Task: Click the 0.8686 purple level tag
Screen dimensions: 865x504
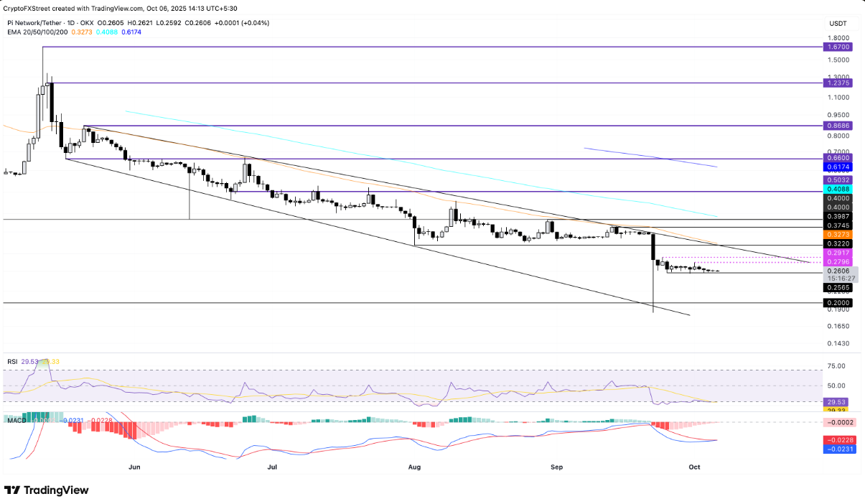Action: 838,125
